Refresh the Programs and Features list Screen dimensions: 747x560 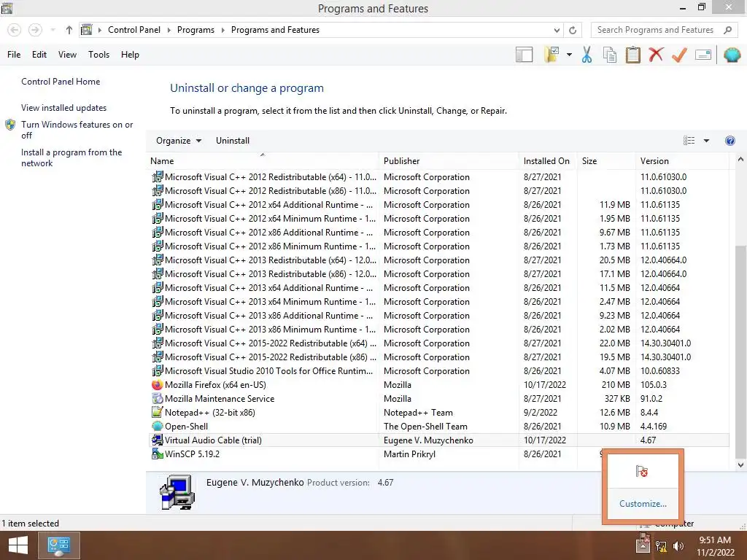click(573, 30)
